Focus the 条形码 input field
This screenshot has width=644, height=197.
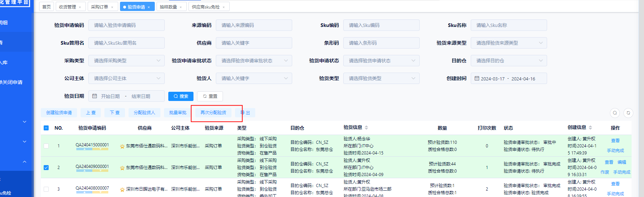pos(381,43)
